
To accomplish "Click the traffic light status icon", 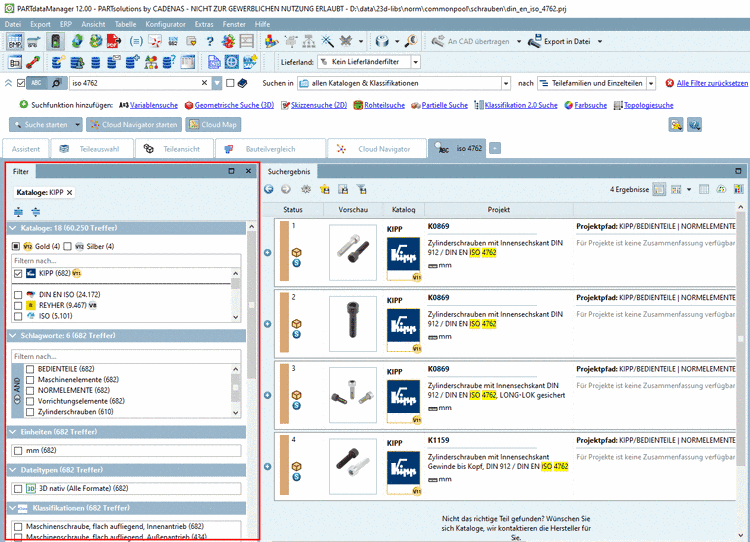I will [55, 42].
